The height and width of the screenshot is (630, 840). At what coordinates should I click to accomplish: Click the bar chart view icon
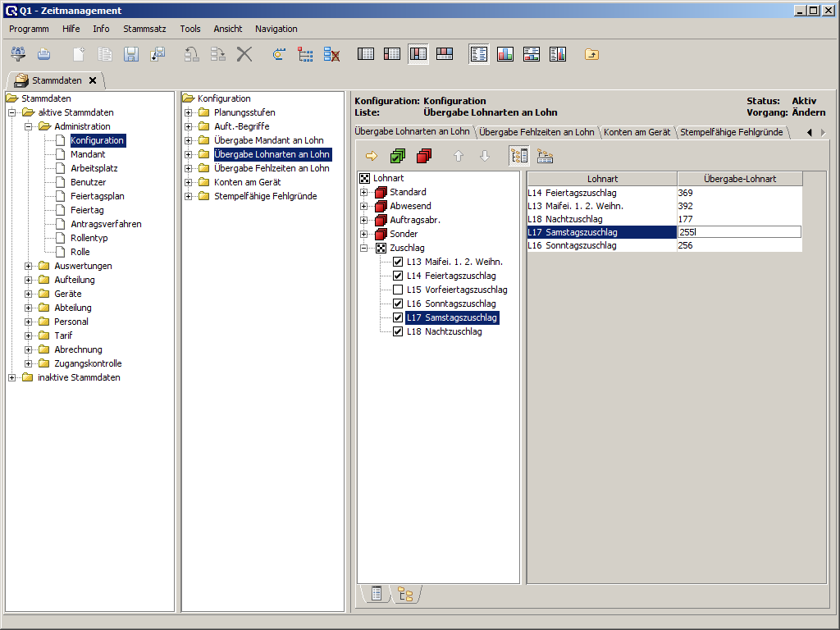[505, 54]
